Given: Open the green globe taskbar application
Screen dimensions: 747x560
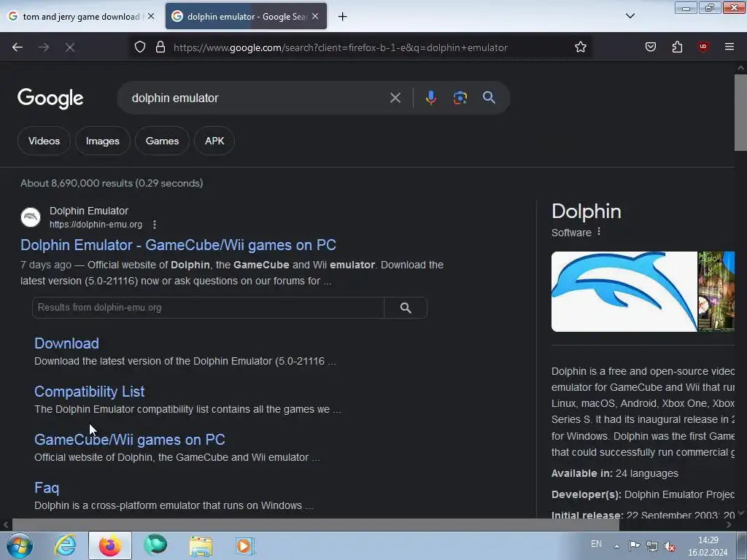Looking at the screenshot, I should [x=155, y=545].
